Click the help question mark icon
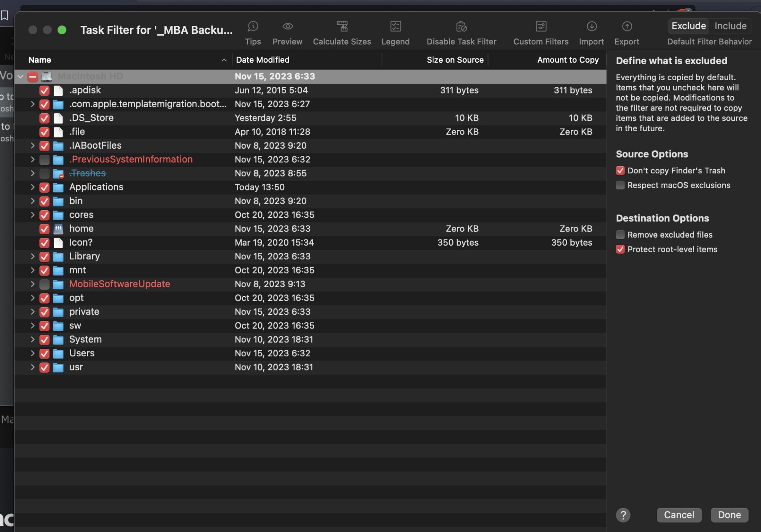 pyautogui.click(x=623, y=515)
